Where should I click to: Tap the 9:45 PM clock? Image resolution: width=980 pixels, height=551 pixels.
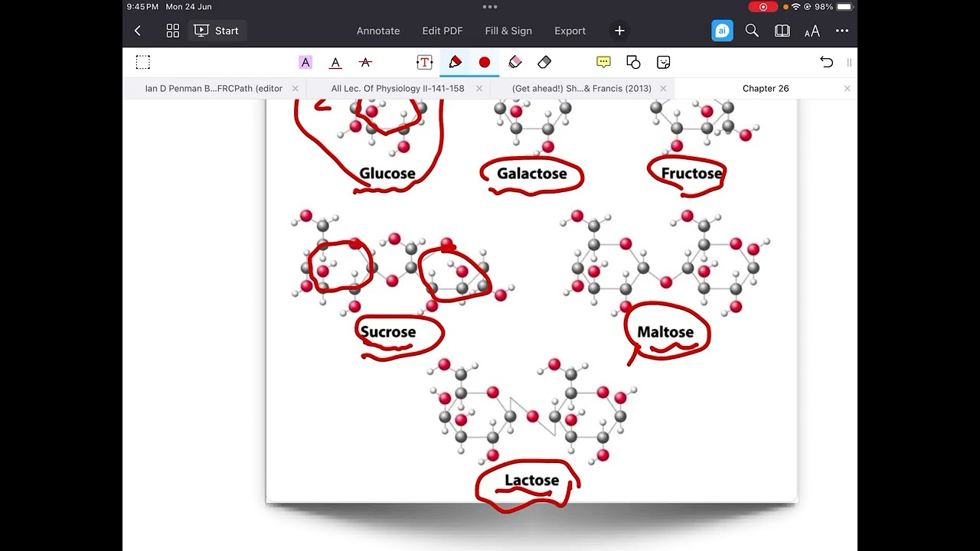coord(142,6)
